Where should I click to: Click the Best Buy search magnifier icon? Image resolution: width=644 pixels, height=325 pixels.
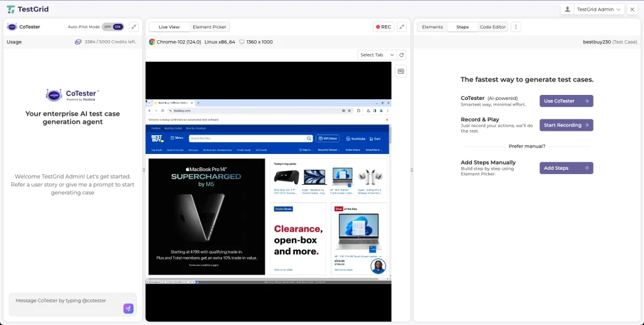[x=309, y=138]
